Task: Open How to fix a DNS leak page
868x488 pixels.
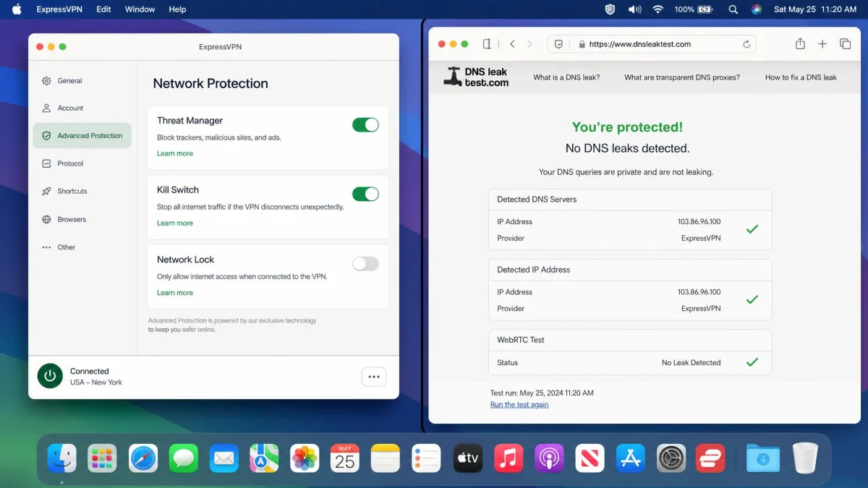Action: pyautogui.click(x=801, y=77)
